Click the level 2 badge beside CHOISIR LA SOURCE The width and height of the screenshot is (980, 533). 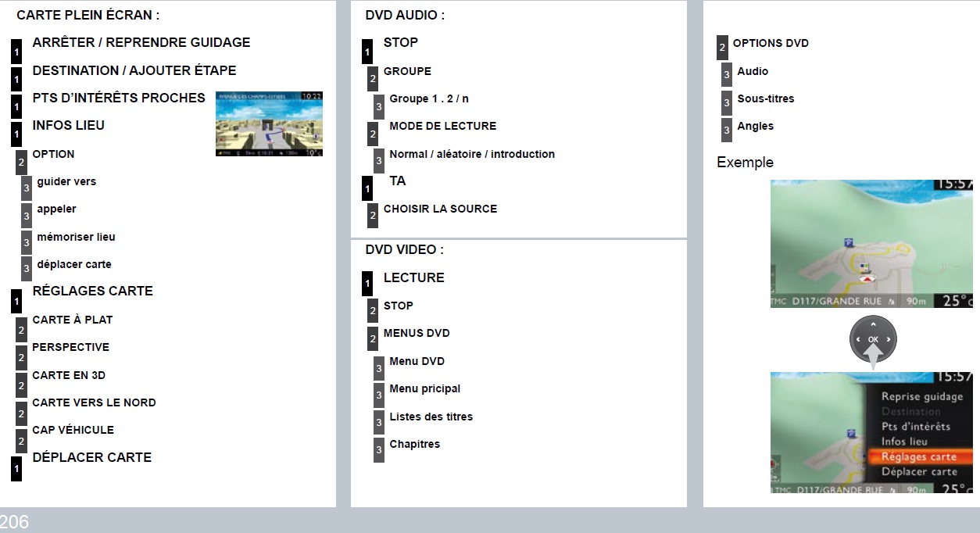tap(373, 215)
